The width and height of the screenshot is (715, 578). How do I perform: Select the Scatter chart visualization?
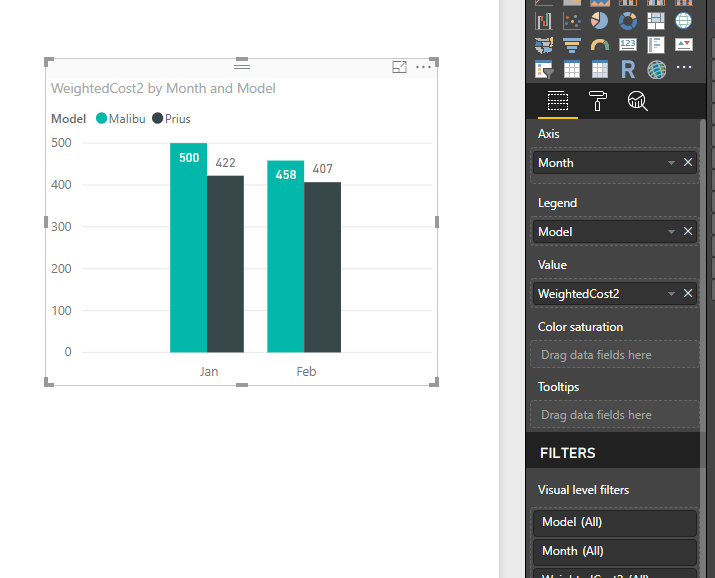[x=572, y=21]
